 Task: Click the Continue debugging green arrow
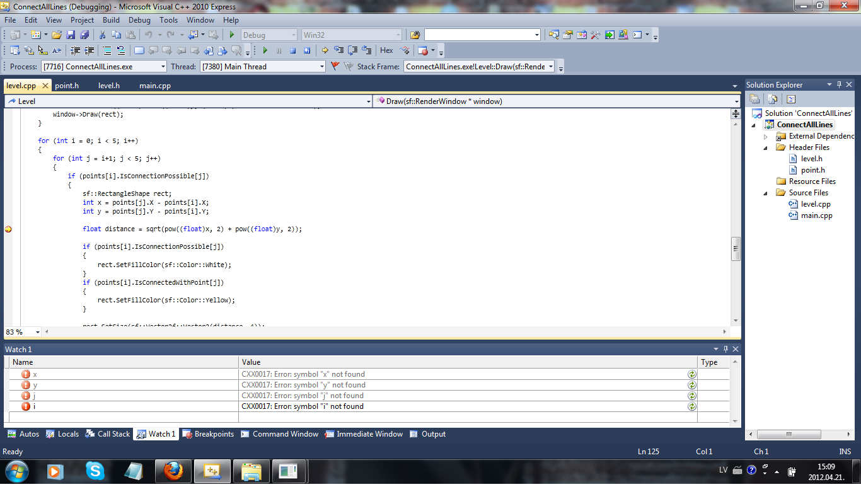[x=265, y=50]
